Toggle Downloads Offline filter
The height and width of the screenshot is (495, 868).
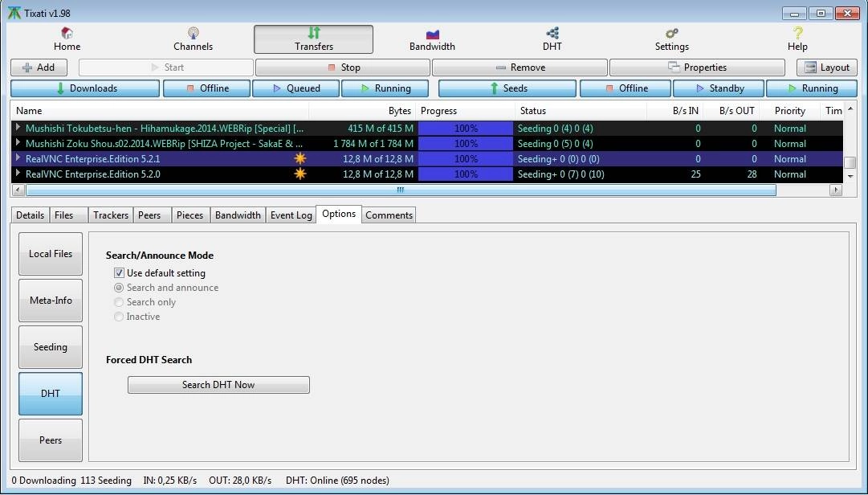pyautogui.click(x=206, y=88)
